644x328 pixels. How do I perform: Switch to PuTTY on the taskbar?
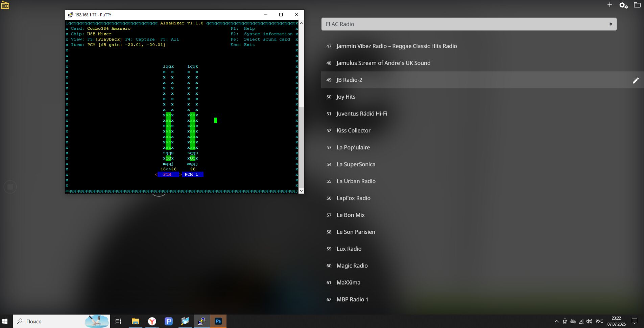coord(202,321)
